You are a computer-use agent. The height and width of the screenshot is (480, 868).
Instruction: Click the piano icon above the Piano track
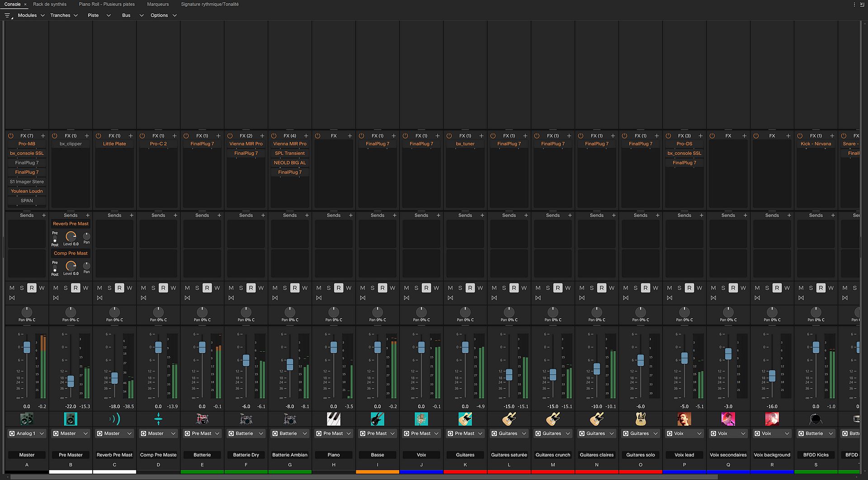[333, 419]
